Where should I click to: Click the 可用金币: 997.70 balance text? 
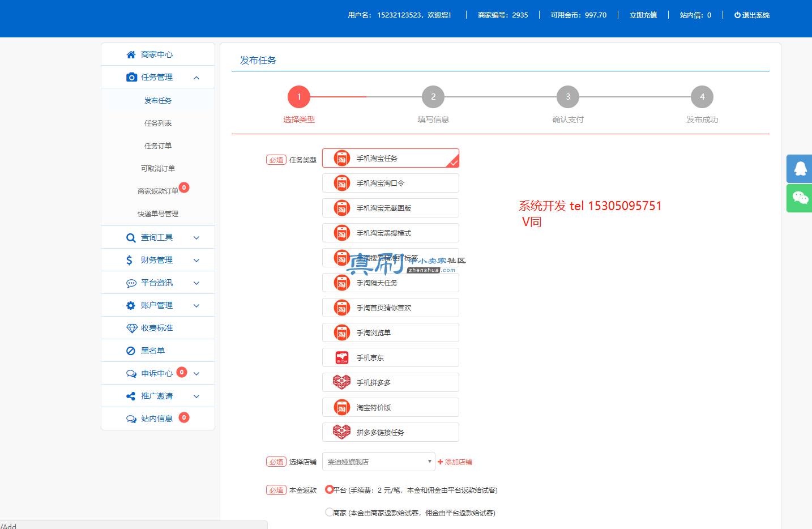point(579,15)
